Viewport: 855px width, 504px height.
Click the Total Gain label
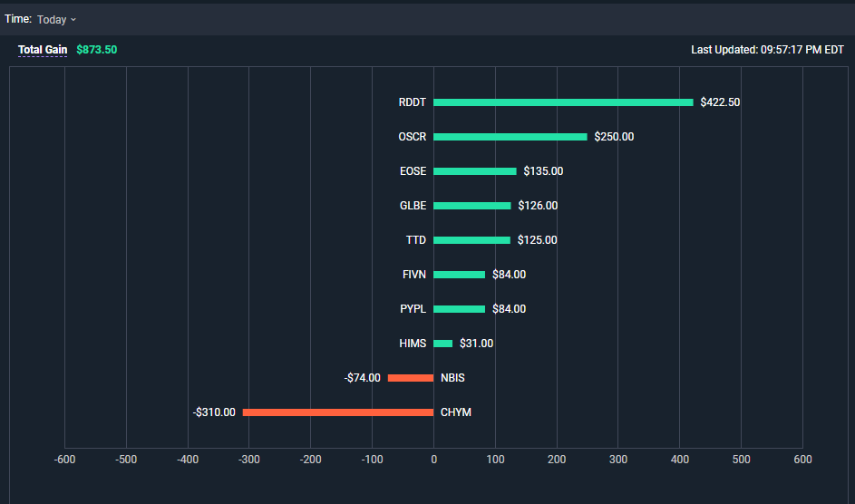tap(43, 50)
